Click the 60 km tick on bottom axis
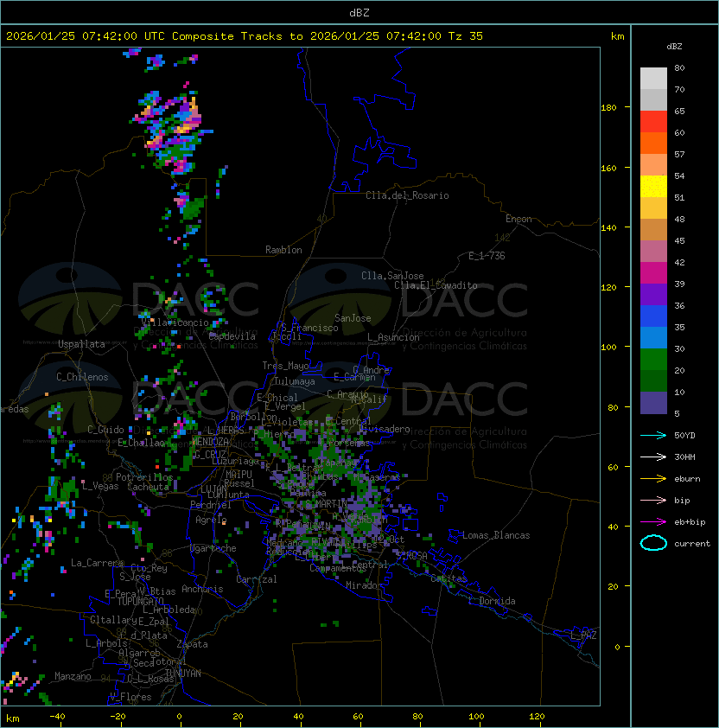 point(358,717)
